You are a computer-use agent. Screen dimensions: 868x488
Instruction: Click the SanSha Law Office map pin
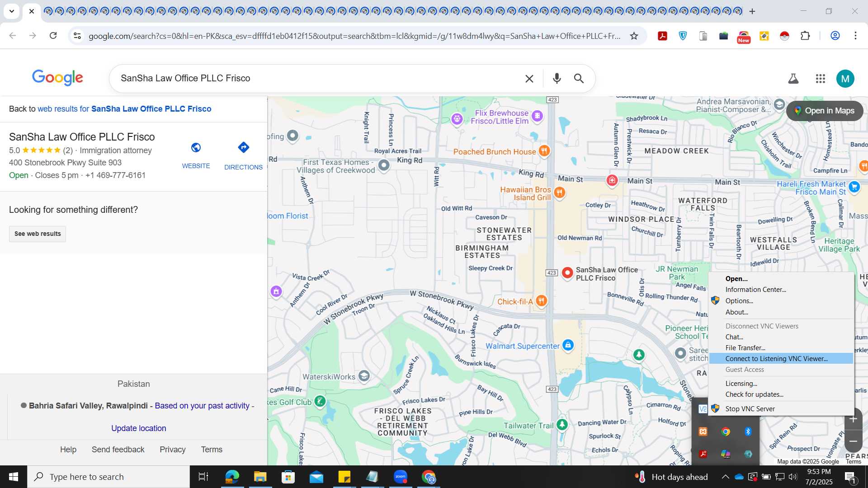click(567, 273)
